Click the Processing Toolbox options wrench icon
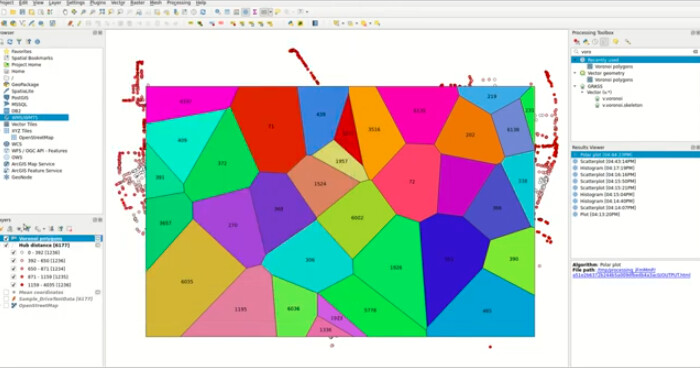The height and width of the screenshot is (368, 700). click(x=628, y=42)
